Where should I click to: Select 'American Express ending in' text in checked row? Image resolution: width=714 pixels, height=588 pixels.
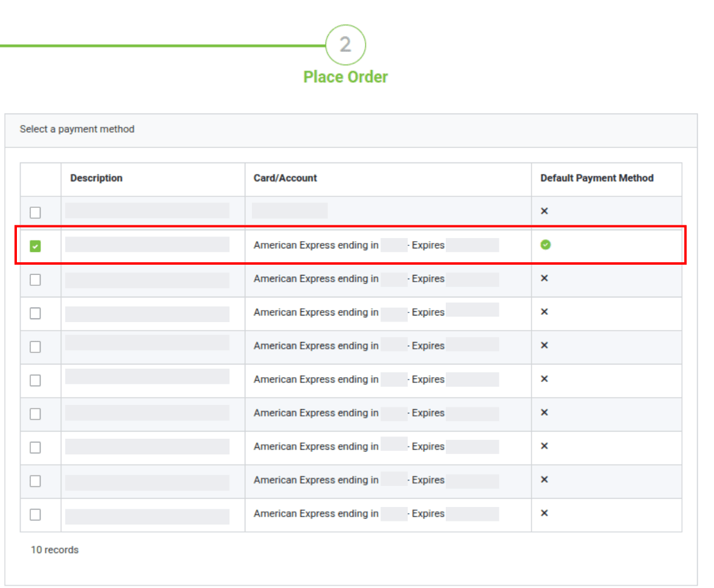pos(316,245)
